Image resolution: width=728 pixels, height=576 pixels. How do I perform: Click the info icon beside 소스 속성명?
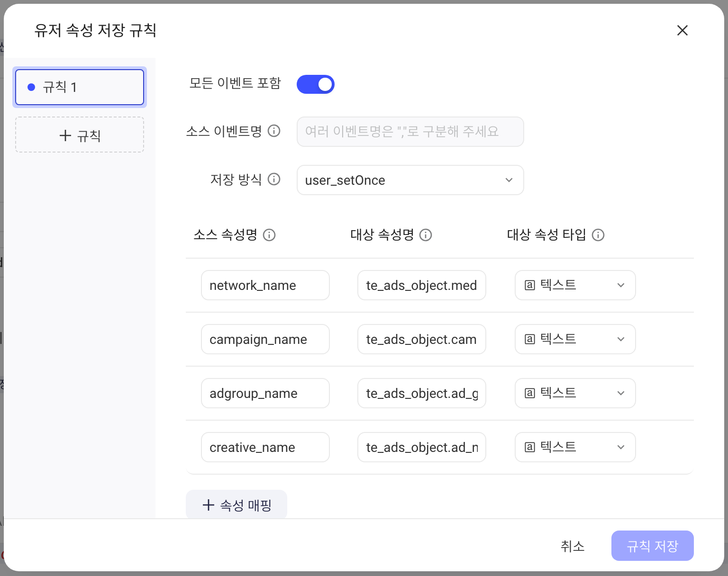coord(269,235)
